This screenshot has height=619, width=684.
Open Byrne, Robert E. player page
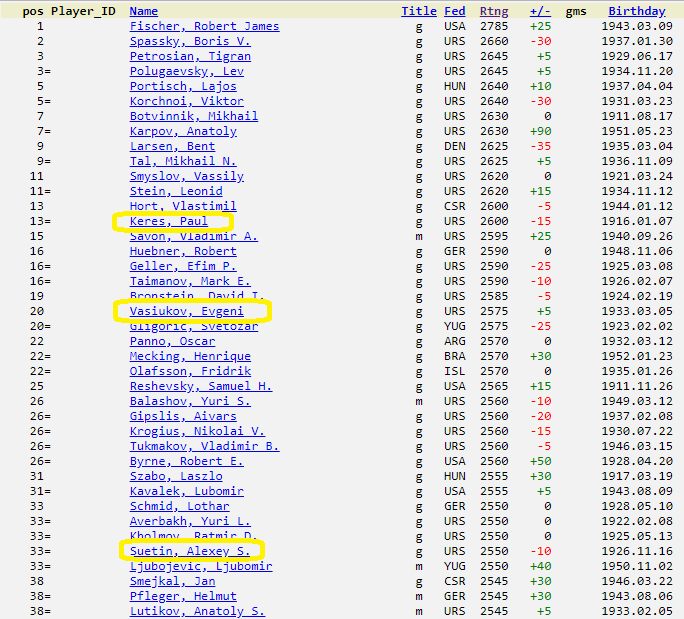click(187, 461)
